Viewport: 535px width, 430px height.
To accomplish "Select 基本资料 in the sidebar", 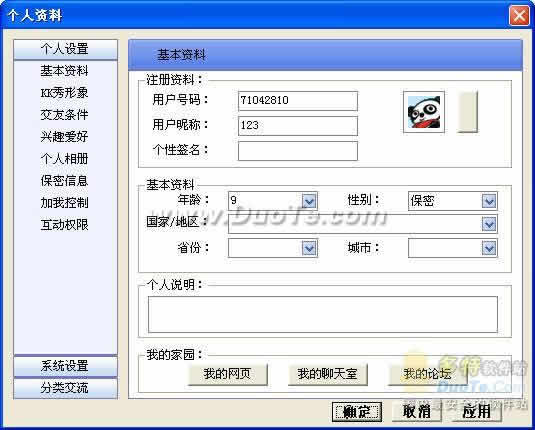I will 64,71.
